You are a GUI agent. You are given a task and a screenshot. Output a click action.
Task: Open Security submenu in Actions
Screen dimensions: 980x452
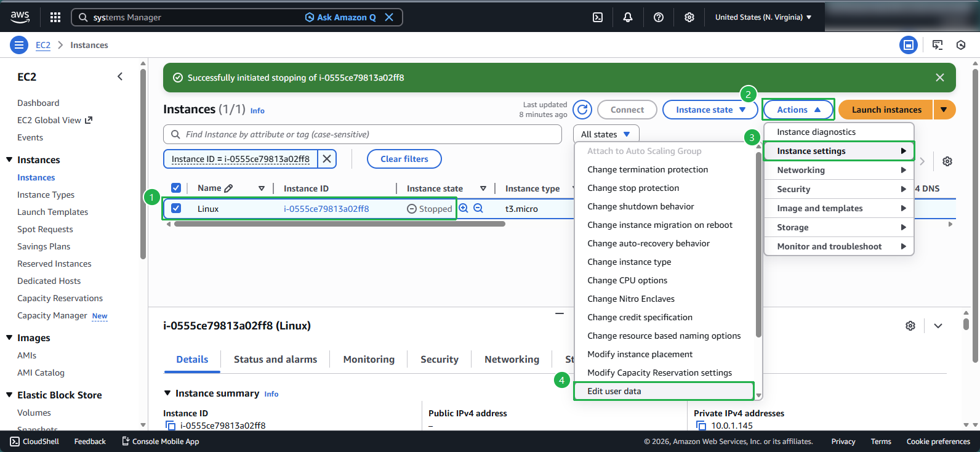839,189
